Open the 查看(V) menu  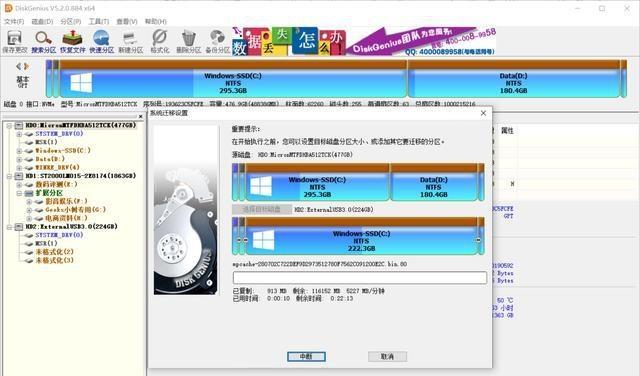[x=127, y=21]
